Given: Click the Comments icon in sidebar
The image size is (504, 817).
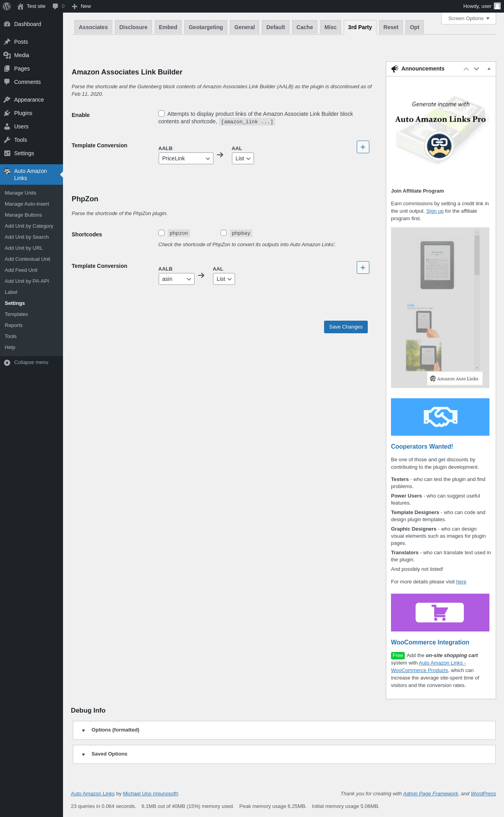Looking at the screenshot, I should [x=7, y=82].
